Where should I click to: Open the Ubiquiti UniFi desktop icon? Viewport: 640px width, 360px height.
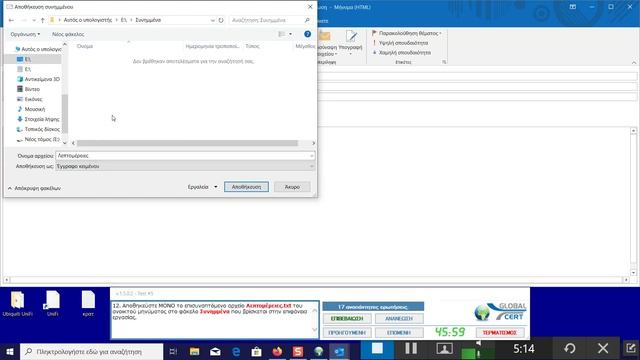coord(18,304)
